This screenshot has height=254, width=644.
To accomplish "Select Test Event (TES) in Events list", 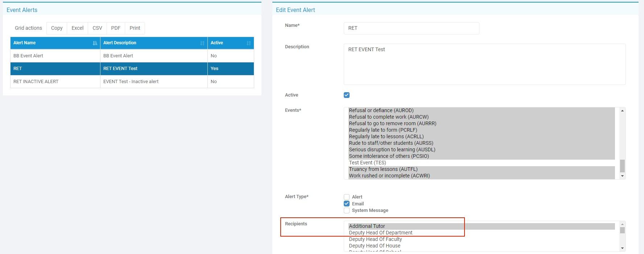I will click(x=367, y=163).
